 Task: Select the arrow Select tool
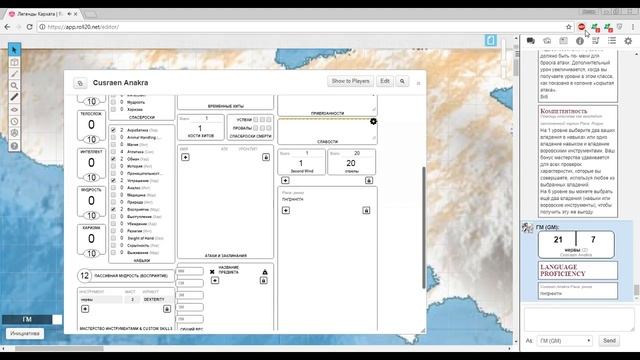click(x=14, y=50)
